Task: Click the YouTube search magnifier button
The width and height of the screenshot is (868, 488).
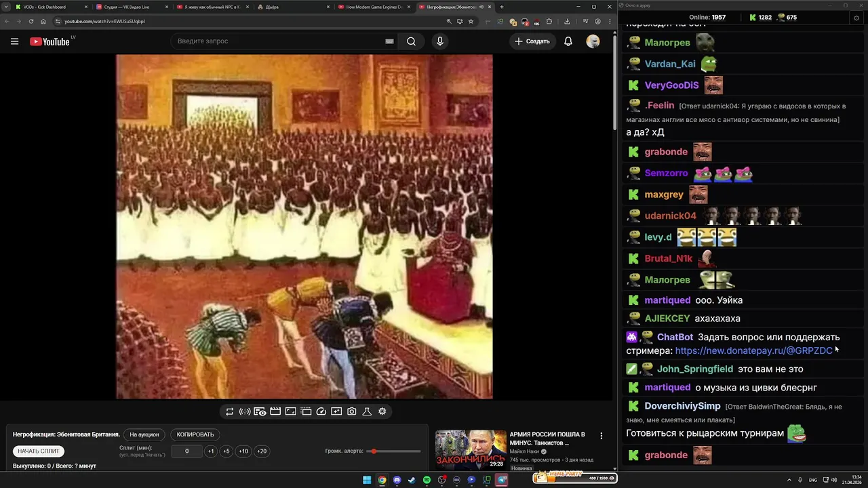Action: pyautogui.click(x=411, y=41)
